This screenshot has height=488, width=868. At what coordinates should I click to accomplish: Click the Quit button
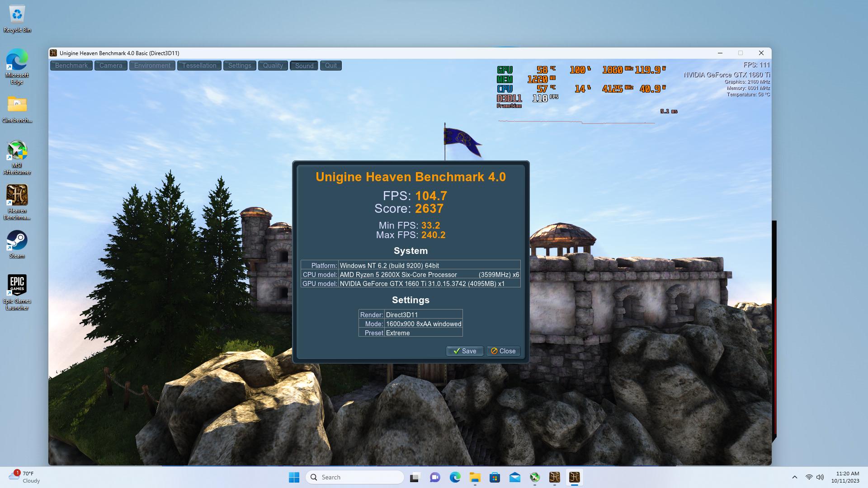[x=331, y=66]
